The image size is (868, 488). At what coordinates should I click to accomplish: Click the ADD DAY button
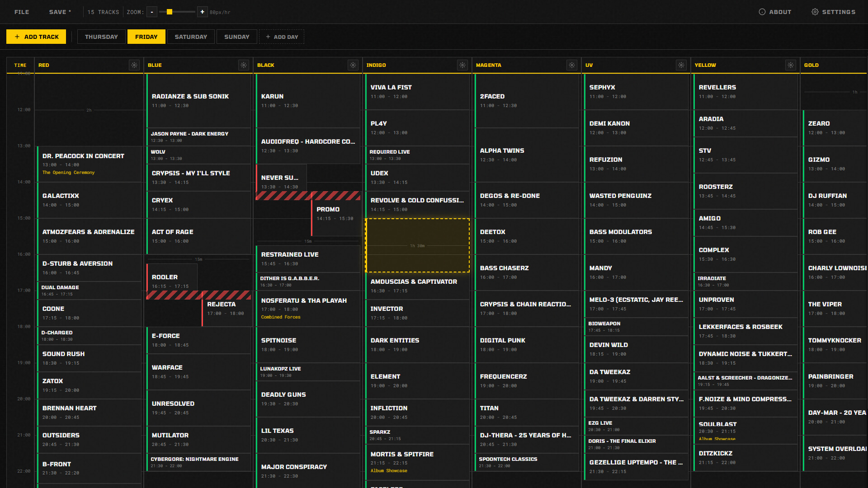click(x=282, y=37)
